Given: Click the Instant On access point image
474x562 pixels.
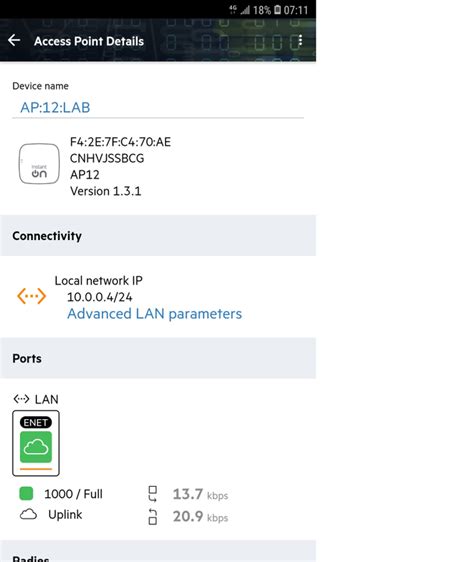Looking at the screenshot, I should 39,164.
